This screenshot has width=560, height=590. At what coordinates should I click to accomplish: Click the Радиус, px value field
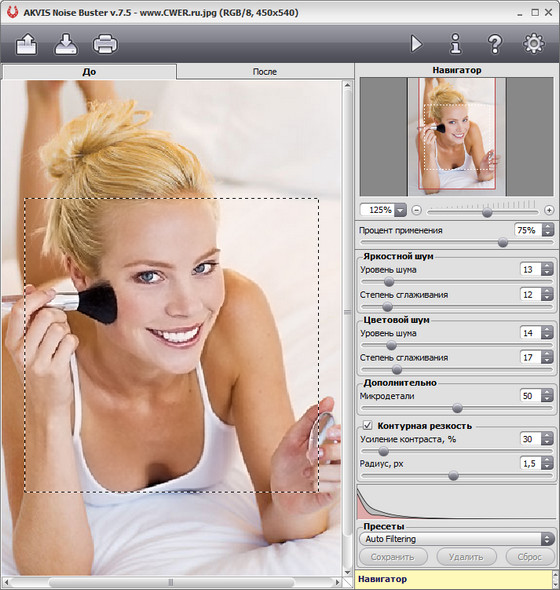pyautogui.click(x=531, y=464)
